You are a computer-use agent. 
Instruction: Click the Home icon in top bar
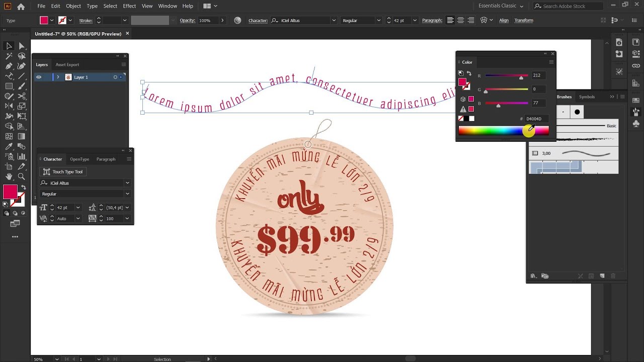[21, 7]
